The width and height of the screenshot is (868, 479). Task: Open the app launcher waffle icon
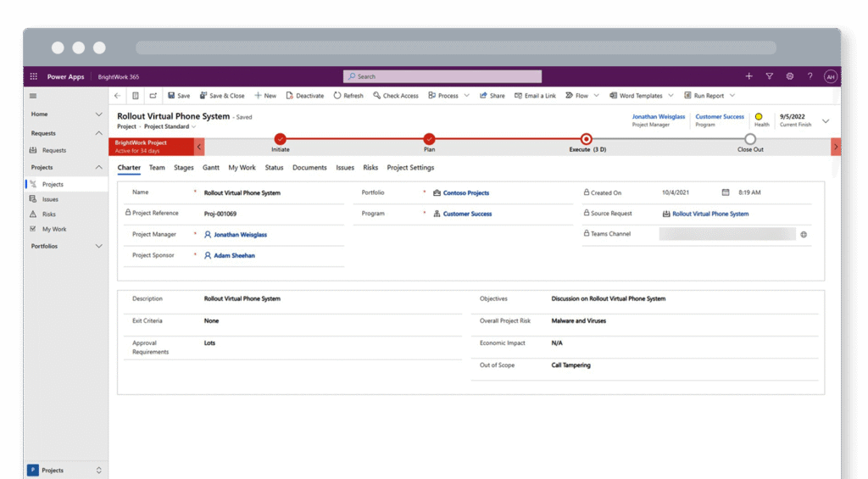point(34,76)
